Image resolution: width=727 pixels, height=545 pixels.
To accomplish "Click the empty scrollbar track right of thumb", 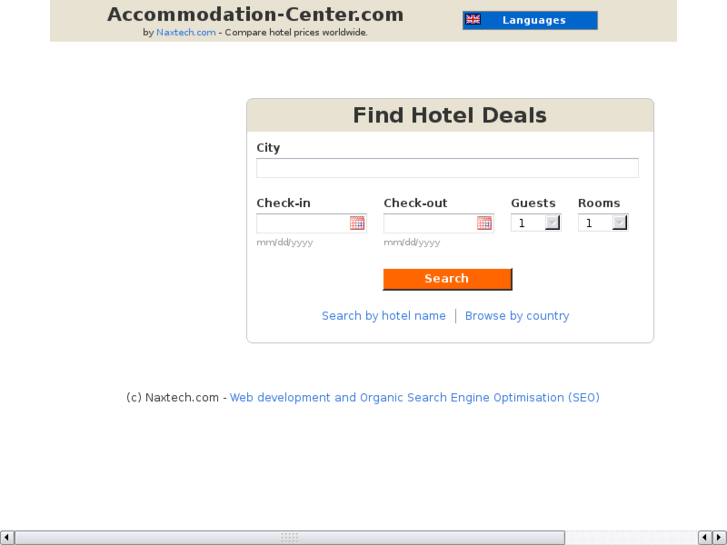I will click(x=630, y=538).
